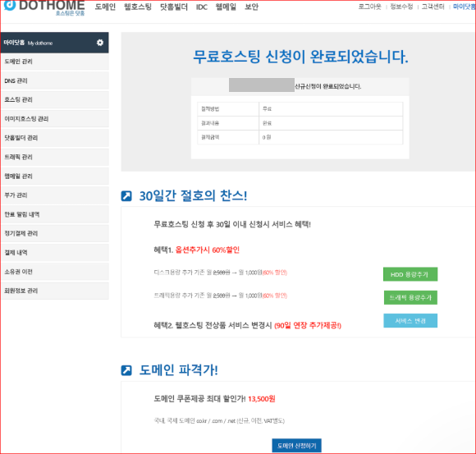The image size is (476, 454).
Task: Select 회원정보 관리 in the sidebar
Action: tap(55, 291)
